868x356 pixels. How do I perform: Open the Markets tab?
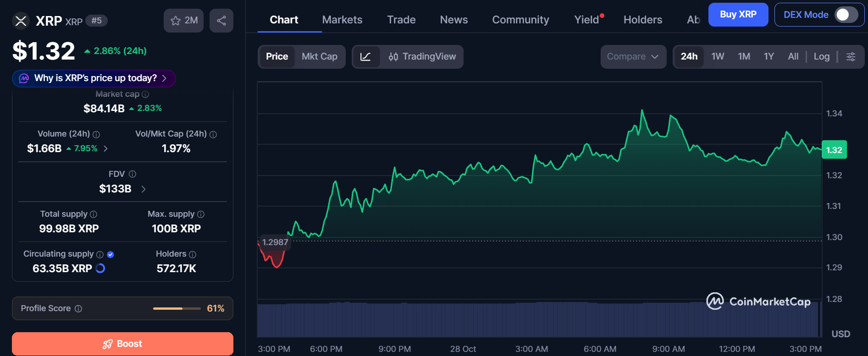[342, 20]
